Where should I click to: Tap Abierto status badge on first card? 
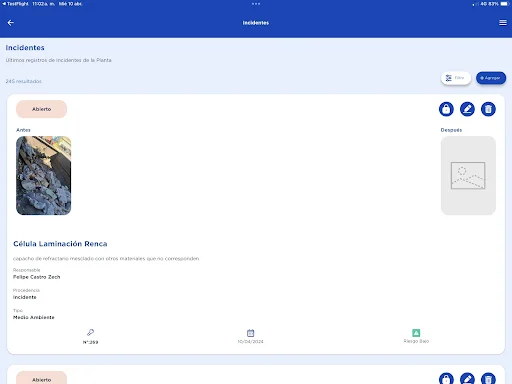click(41, 109)
